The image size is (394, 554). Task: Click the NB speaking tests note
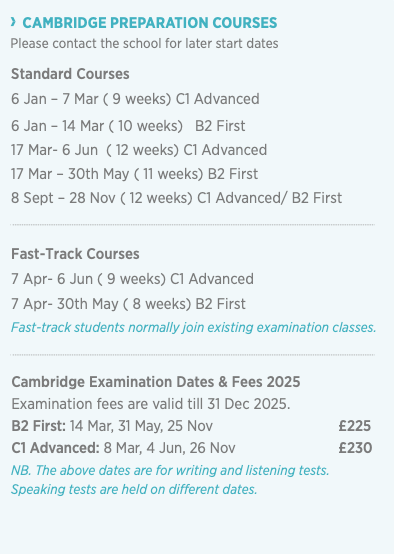click(170, 480)
